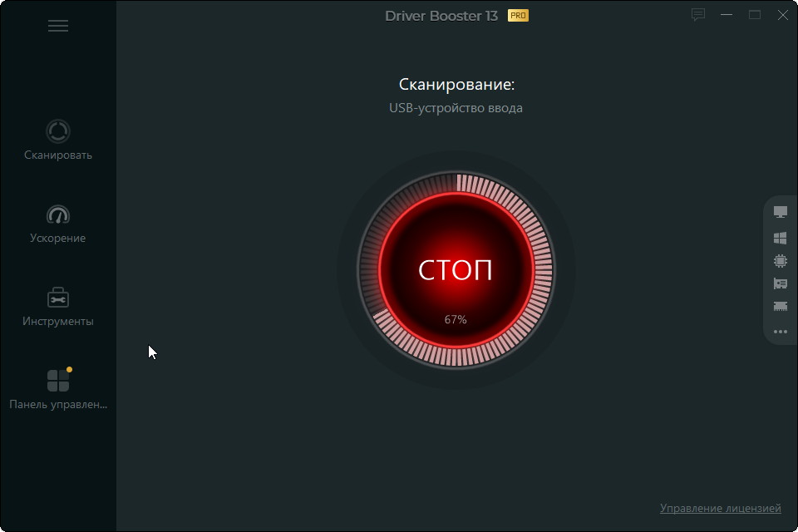Open the Инструменты toolbox icon

(x=58, y=298)
